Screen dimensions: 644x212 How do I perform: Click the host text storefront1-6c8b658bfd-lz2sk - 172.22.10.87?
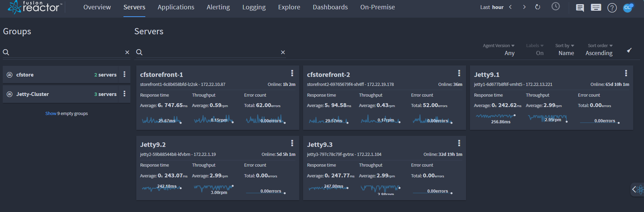(183, 84)
